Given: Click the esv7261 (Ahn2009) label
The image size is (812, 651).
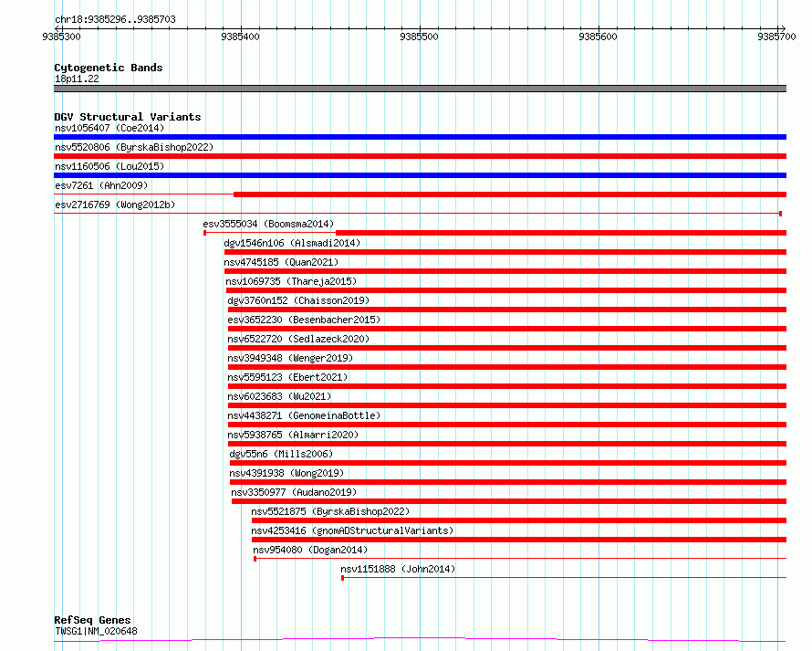Looking at the screenshot, I should (101, 185).
